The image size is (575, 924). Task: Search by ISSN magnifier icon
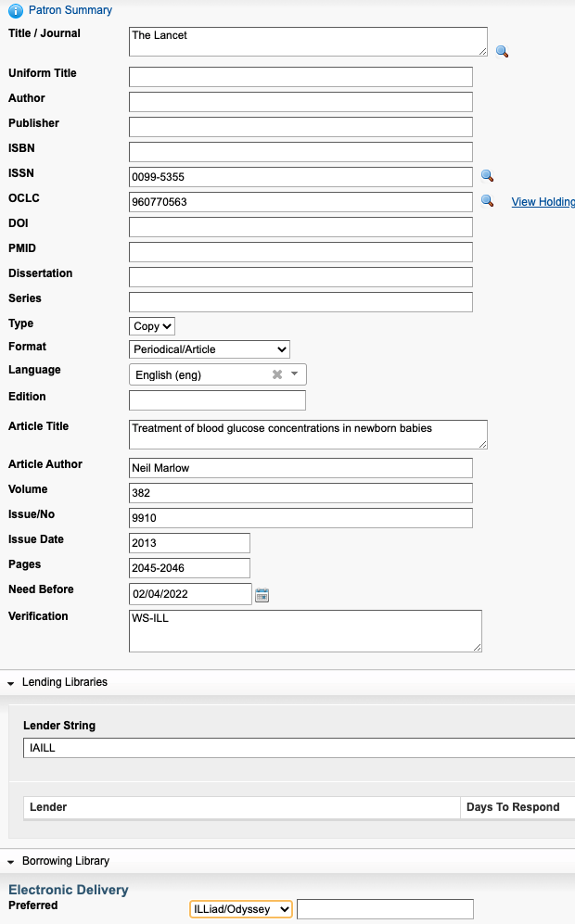[x=487, y=175]
